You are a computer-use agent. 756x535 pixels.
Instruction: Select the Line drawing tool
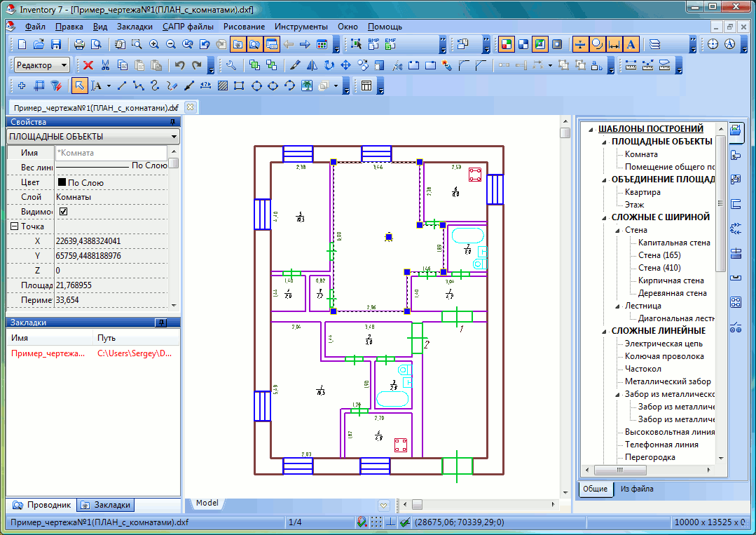click(121, 86)
